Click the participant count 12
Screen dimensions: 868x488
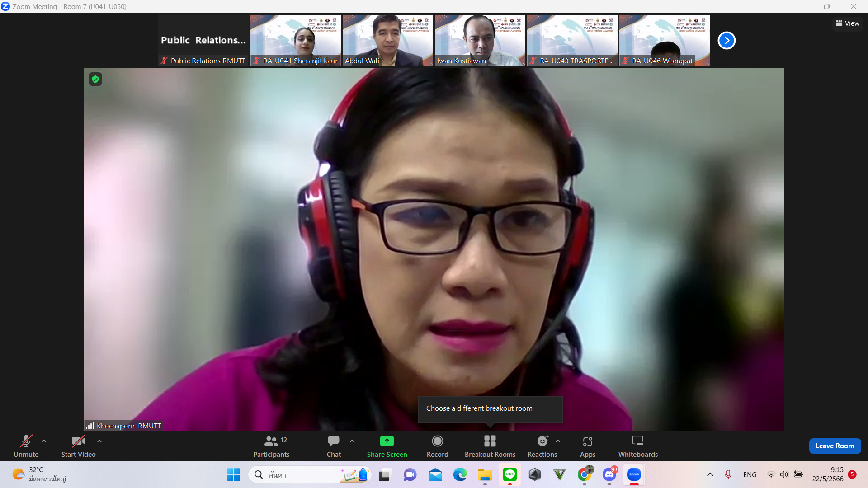284,440
